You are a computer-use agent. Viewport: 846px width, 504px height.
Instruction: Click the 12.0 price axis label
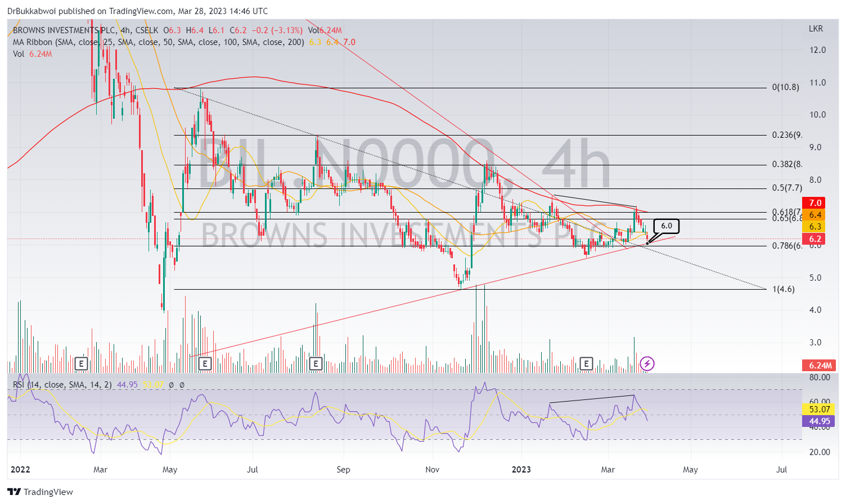pos(817,50)
